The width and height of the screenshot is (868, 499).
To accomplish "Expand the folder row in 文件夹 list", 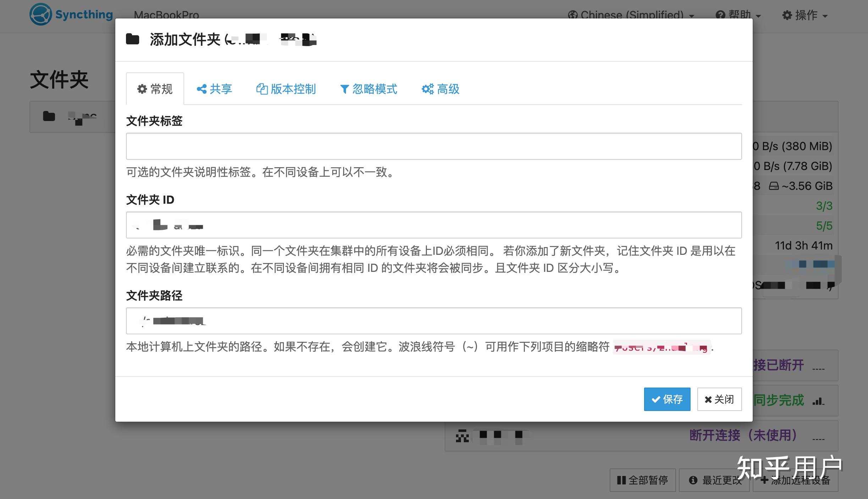I will (x=73, y=117).
